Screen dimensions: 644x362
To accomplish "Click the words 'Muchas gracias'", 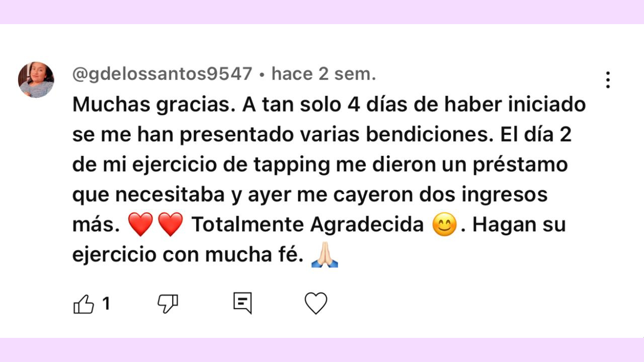I will click(153, 106).
